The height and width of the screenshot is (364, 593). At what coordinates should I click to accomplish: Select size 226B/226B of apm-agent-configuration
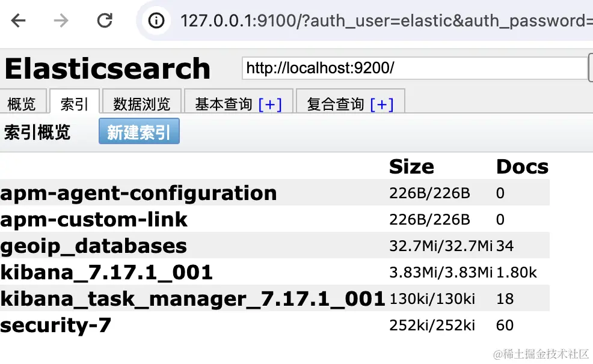[429, 193]
